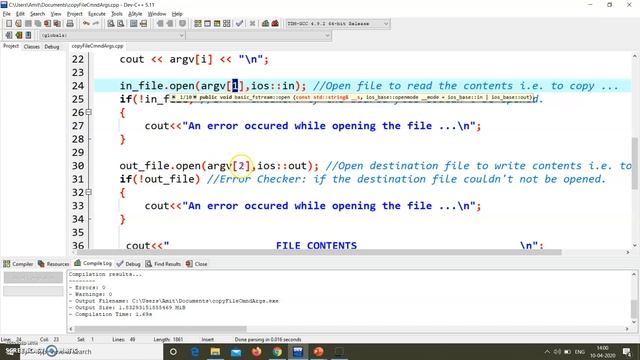Click the Compile & Run toolbar icon

click(217, 24)
